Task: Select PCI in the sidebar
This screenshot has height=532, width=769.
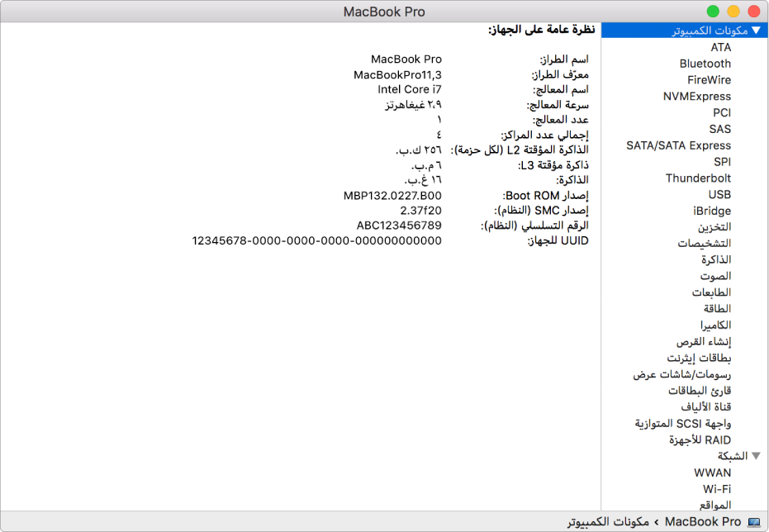Action: tap(722, 113)
